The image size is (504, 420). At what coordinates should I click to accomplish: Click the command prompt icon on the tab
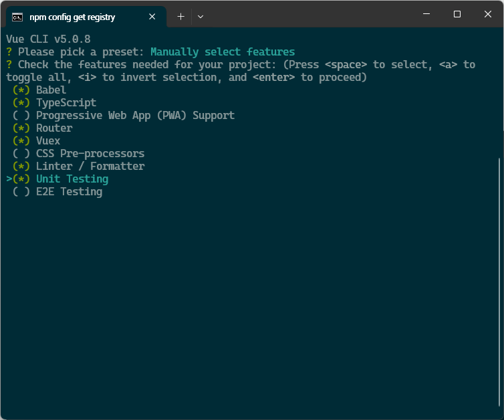[17, 17]
